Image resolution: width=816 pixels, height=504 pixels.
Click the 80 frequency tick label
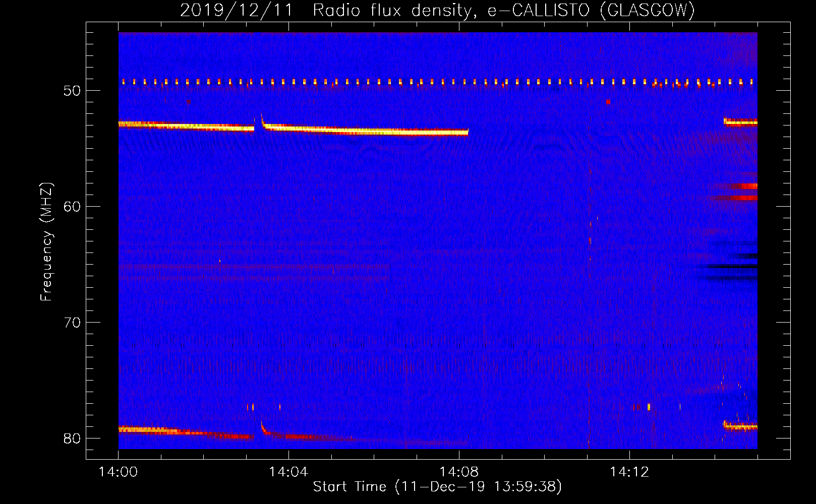72,438
